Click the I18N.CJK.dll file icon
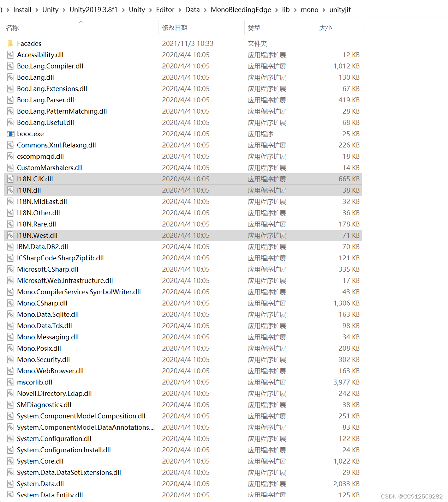 coord(10,179)
